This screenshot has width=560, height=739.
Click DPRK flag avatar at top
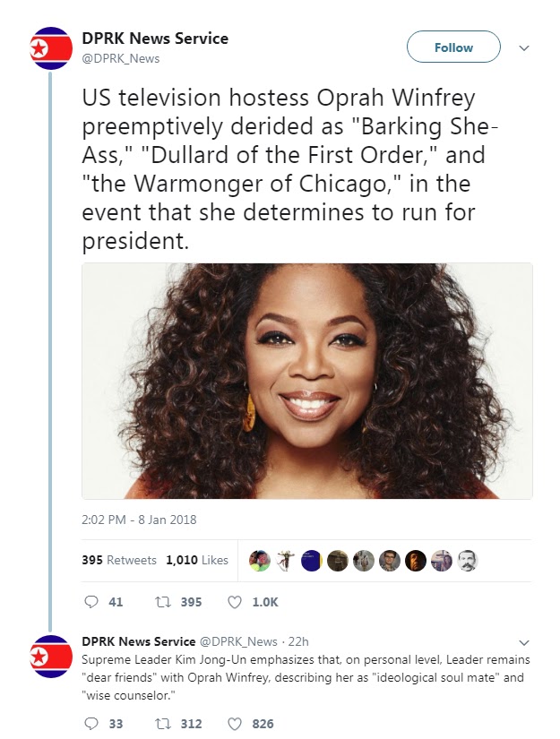coord(51,48)
